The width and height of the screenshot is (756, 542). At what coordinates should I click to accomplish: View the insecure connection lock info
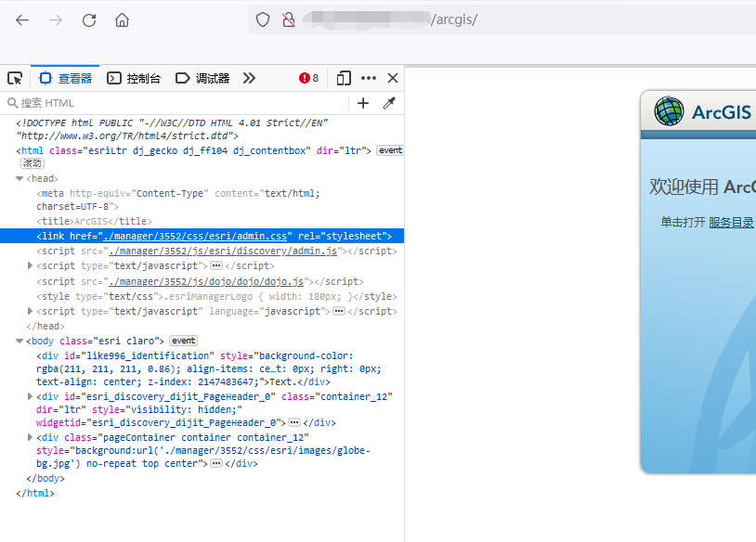point(289,19)
